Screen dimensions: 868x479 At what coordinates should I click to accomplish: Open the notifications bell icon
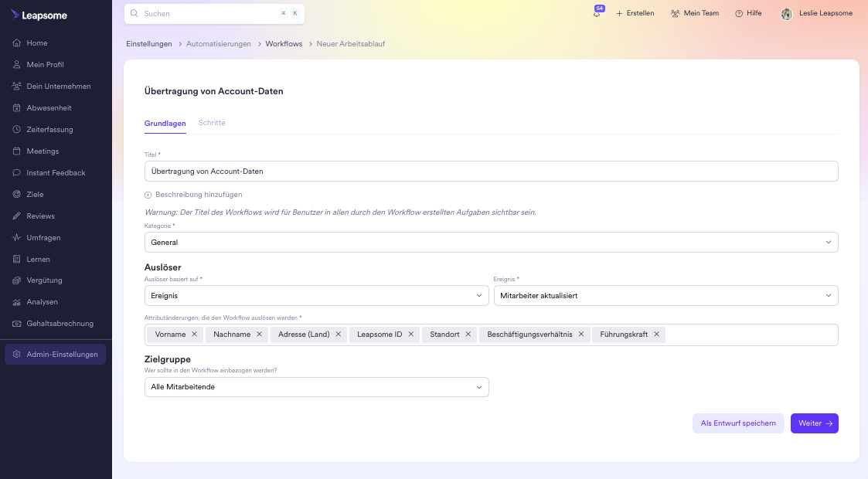pyautogui.click(x=597, y=14)
